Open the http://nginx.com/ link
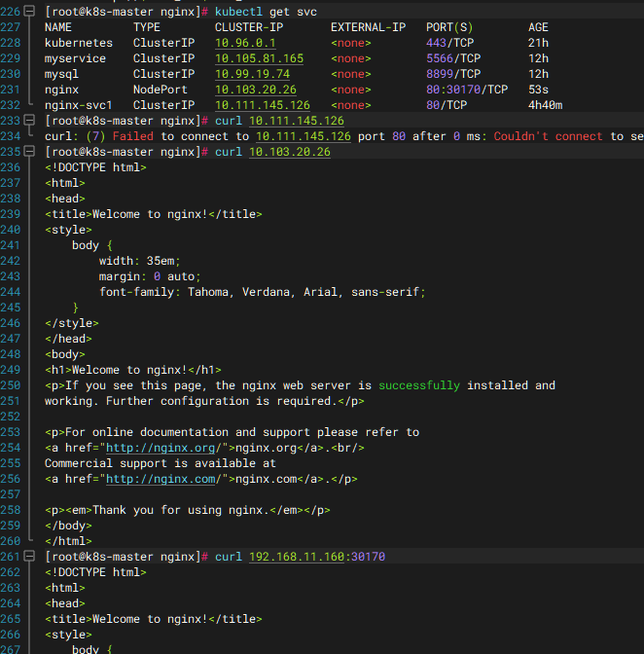This screenshot has height=654, width=644. point(161,479)
